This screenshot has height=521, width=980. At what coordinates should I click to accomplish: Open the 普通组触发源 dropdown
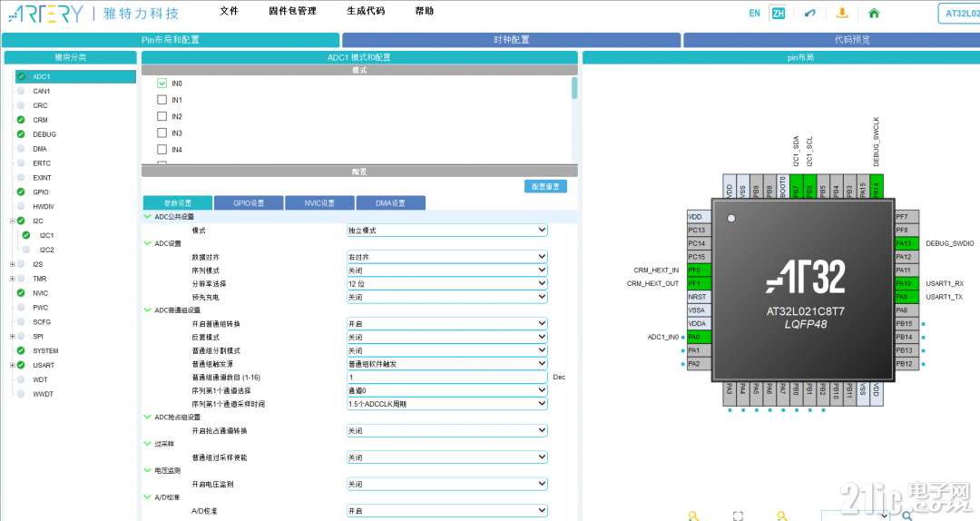coord(446,363)
